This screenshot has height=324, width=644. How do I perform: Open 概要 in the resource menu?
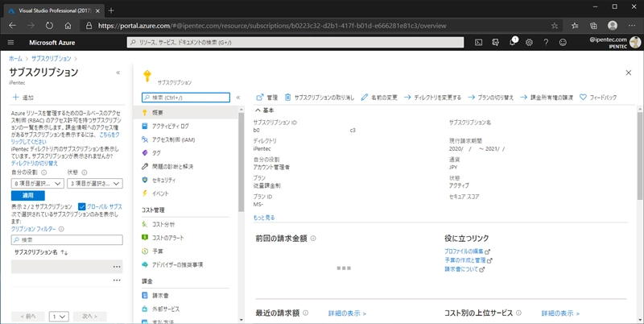click(x=186, y=112)
